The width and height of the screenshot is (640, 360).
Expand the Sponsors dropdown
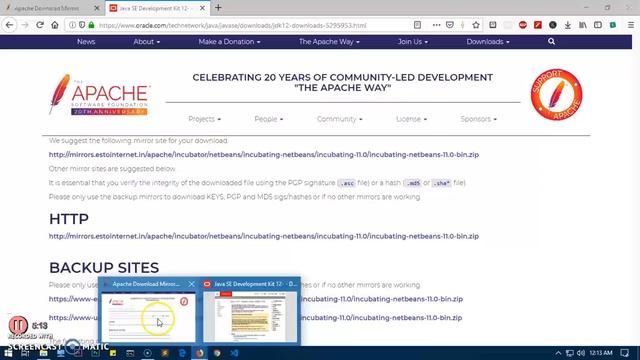pos(478,119)
